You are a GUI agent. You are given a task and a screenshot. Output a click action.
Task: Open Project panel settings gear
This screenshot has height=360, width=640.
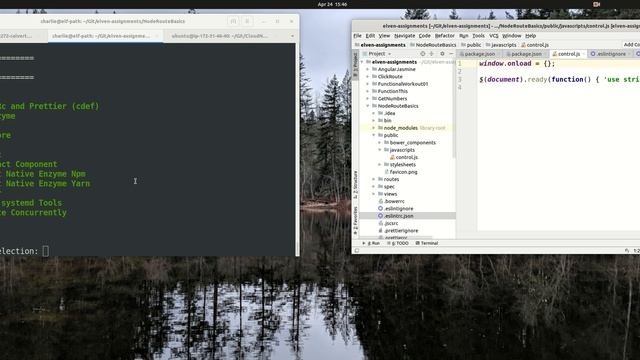coord(442,54)
